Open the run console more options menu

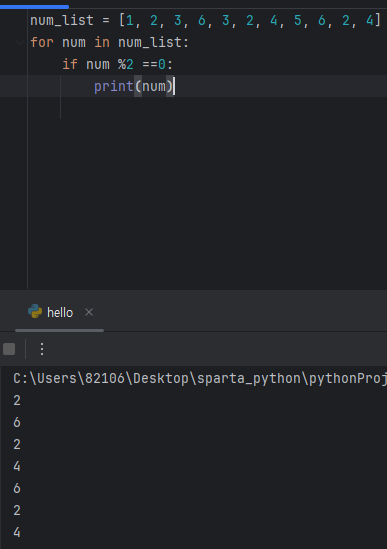pyautogui.click(x=42, y=349)
